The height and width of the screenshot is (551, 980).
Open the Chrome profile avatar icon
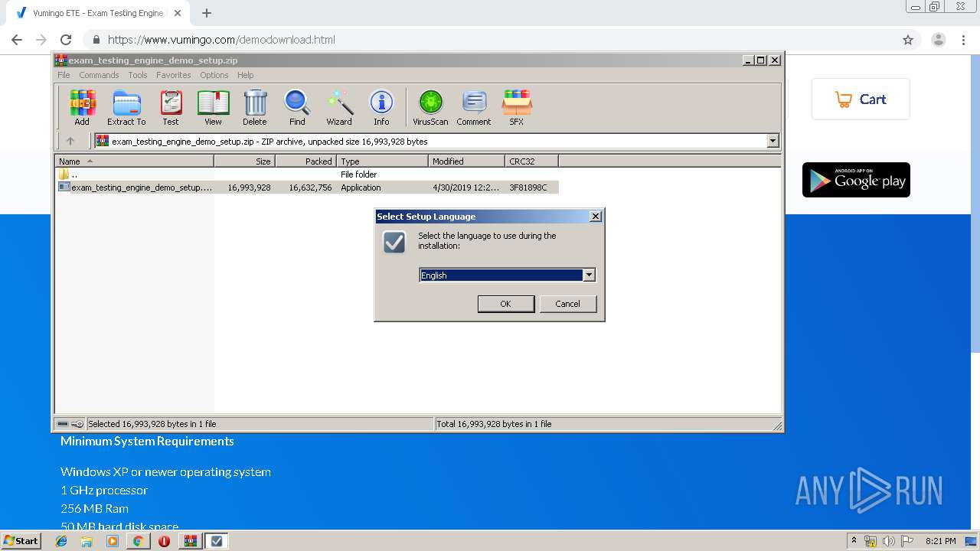pyautogui.click(x=939, y=40)
